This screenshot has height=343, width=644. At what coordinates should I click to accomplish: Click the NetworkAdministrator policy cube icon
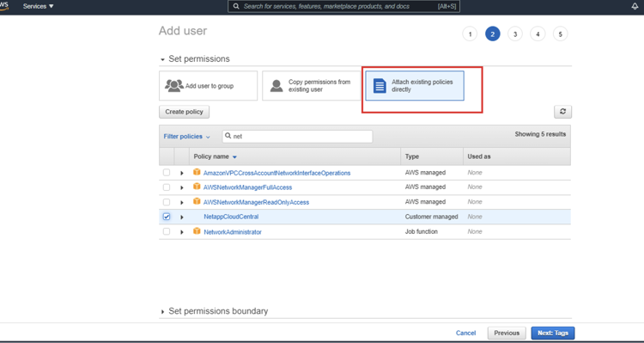[x=197, y=231]
